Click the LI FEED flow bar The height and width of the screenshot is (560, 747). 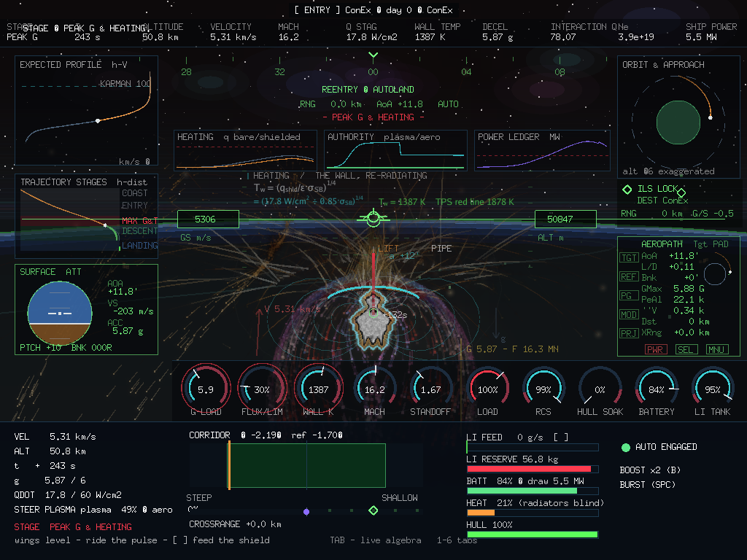tap(532, 447)
